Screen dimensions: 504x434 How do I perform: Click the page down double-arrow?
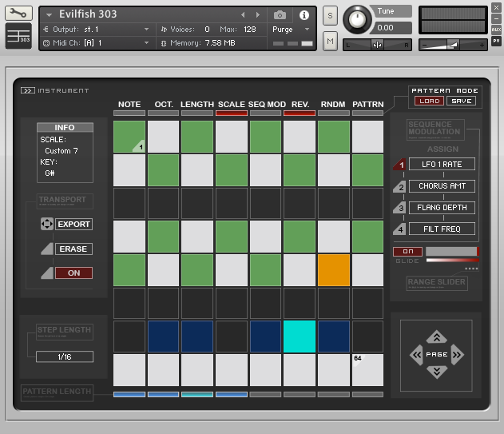click(436, 371)
